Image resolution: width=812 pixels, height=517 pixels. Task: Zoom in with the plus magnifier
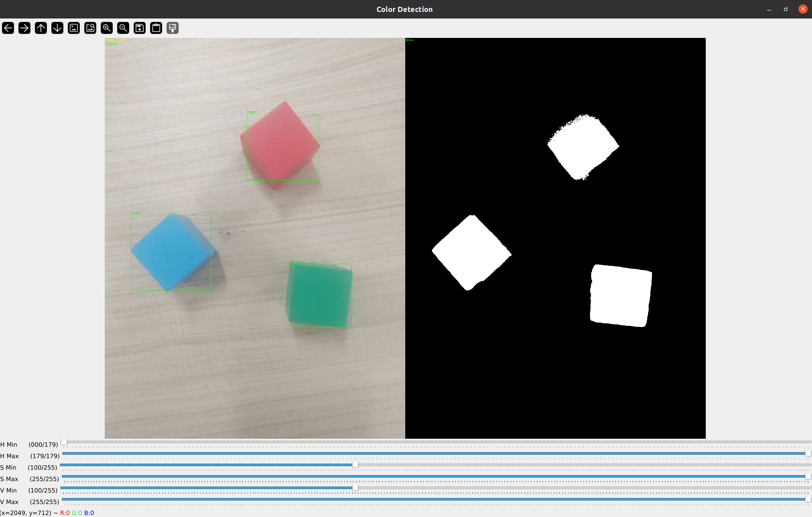click(x=106, y=28)
